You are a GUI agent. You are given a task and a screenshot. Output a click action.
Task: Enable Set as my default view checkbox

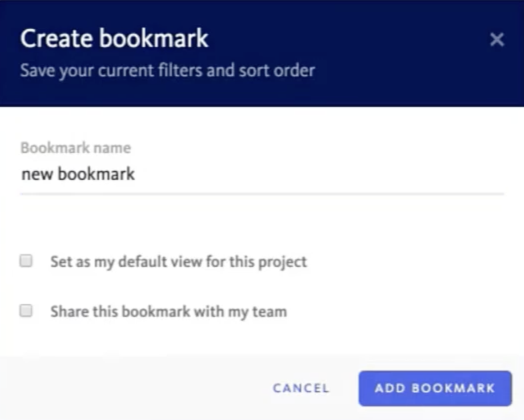[x=26, y=261]
